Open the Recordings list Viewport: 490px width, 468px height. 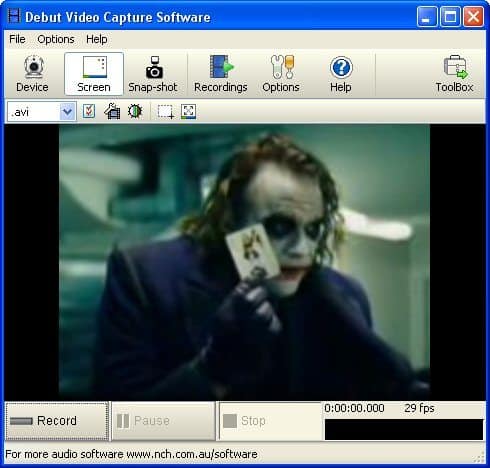[221, 74]
